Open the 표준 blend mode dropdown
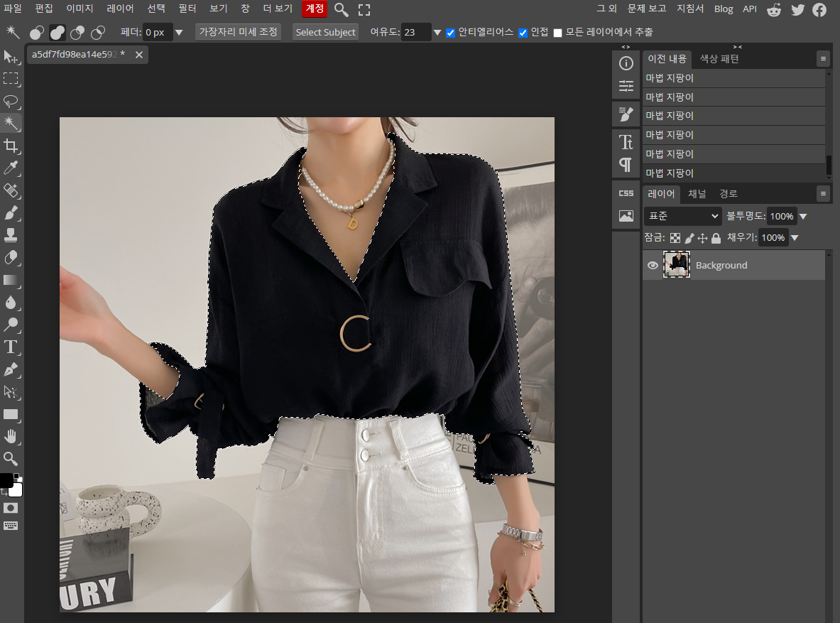This screenshot has height=623, width=840. pos(683,216)
